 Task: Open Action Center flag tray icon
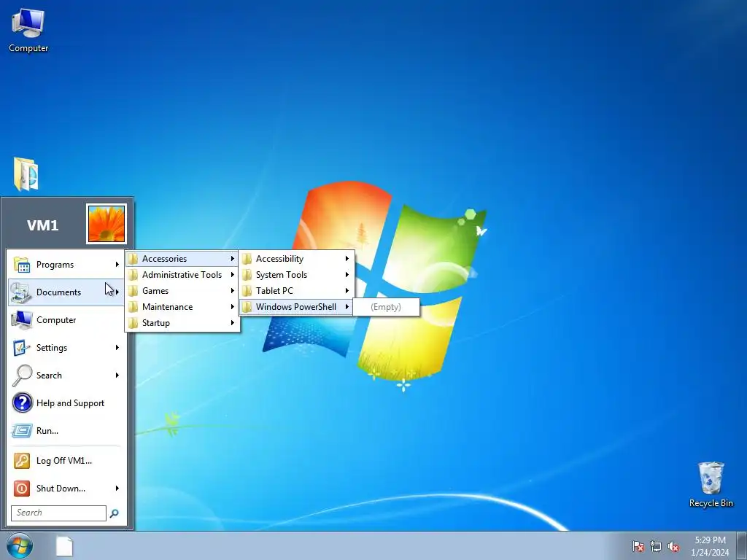(638, 547)
